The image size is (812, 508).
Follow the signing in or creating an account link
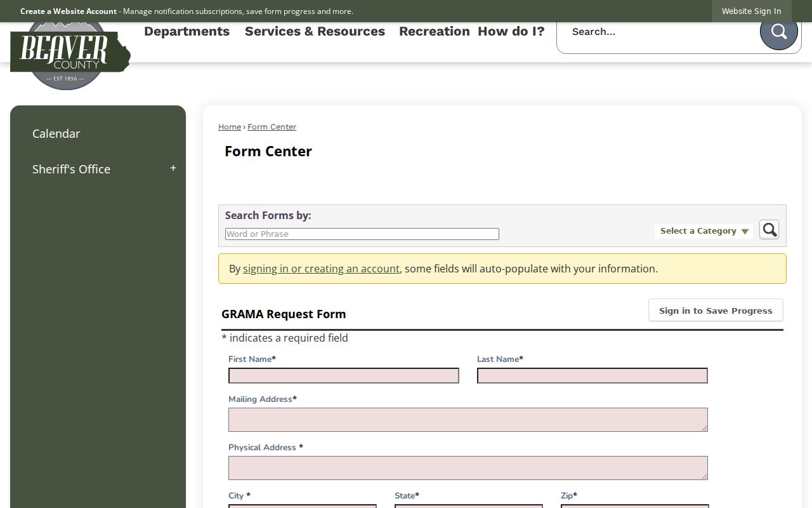tap(321, 269)
